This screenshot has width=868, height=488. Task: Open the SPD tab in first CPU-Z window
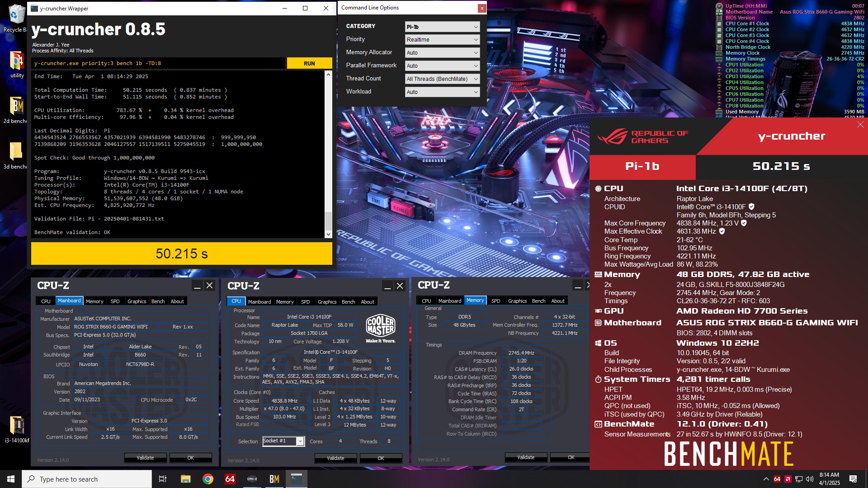[115, 301]
